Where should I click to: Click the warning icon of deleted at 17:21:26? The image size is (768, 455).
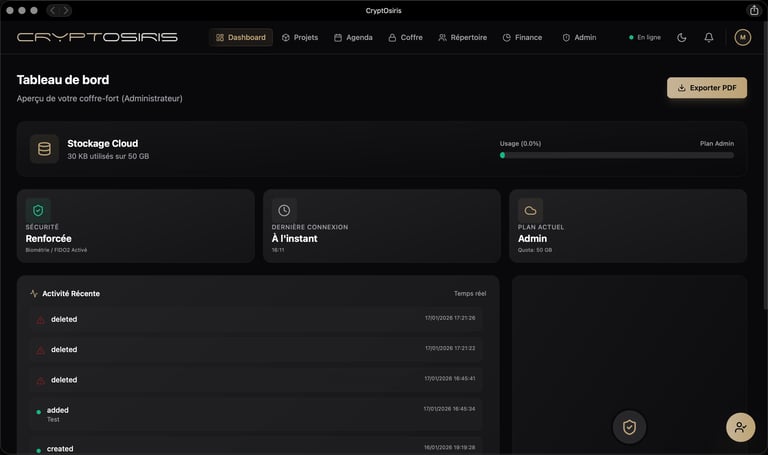coord(41,320)
